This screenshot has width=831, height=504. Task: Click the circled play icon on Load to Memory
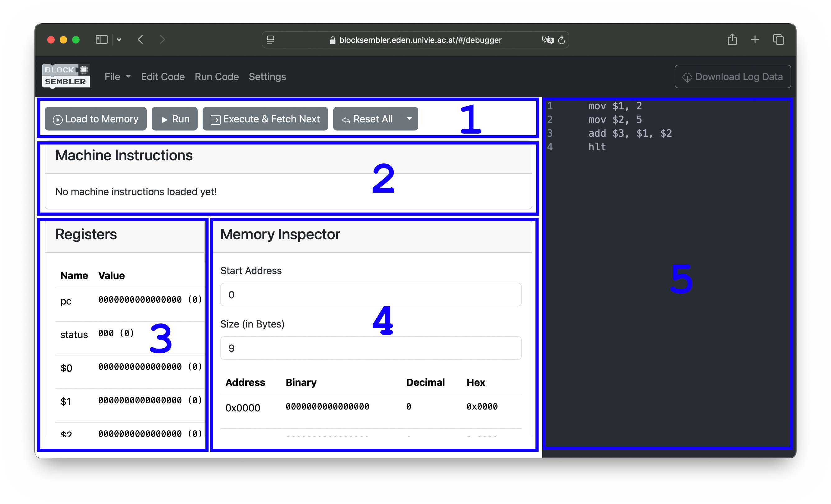58,119
